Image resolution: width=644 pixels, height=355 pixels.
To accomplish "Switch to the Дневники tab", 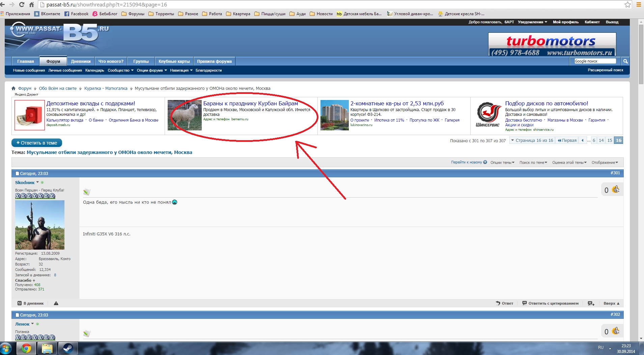I will point(81,61).
